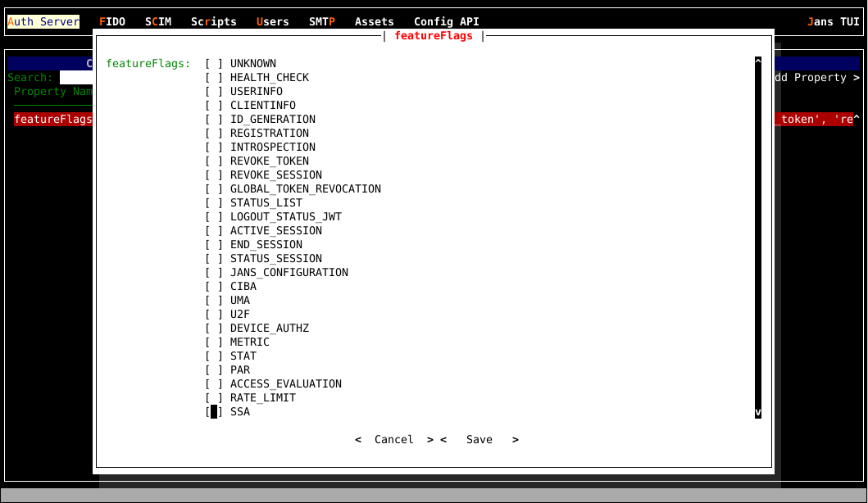Select the SSA checkbox
The height and width of the screenshot is (503, 868).
[214, 412]
